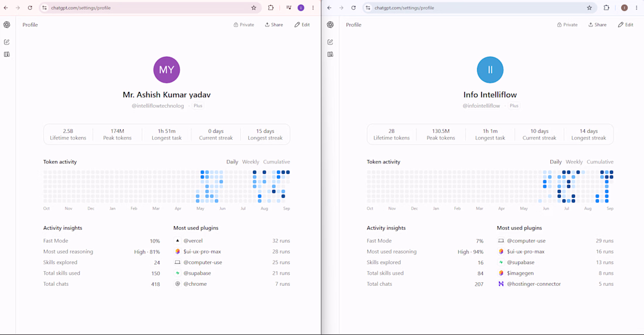This screenshot has height=335, width=644.
Task: Click 14 days Longest streak stat
Action: coord(588,135)
